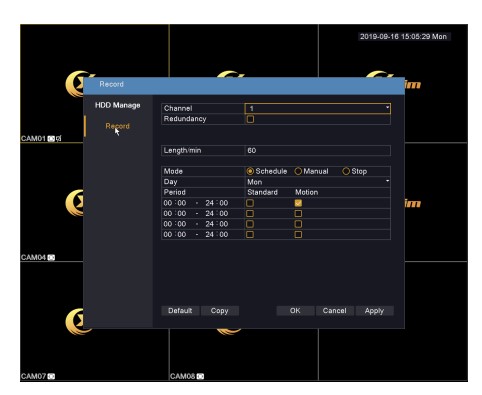Screen dimensions: 482x395
Task: Click third period end time 24:00
Action: click(217, 224)
